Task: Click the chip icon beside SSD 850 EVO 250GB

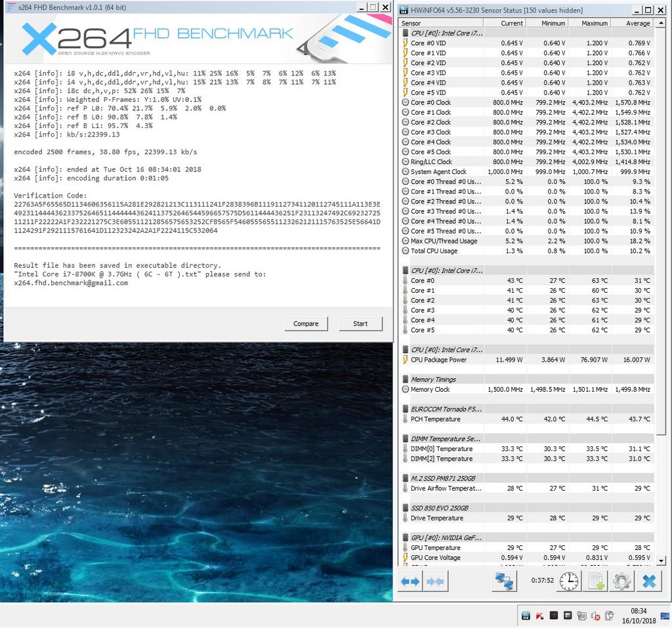Action: pos(405,508)
